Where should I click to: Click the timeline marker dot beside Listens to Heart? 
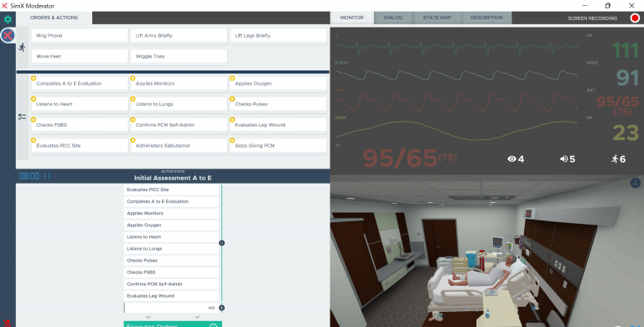[x=221, y=243]
